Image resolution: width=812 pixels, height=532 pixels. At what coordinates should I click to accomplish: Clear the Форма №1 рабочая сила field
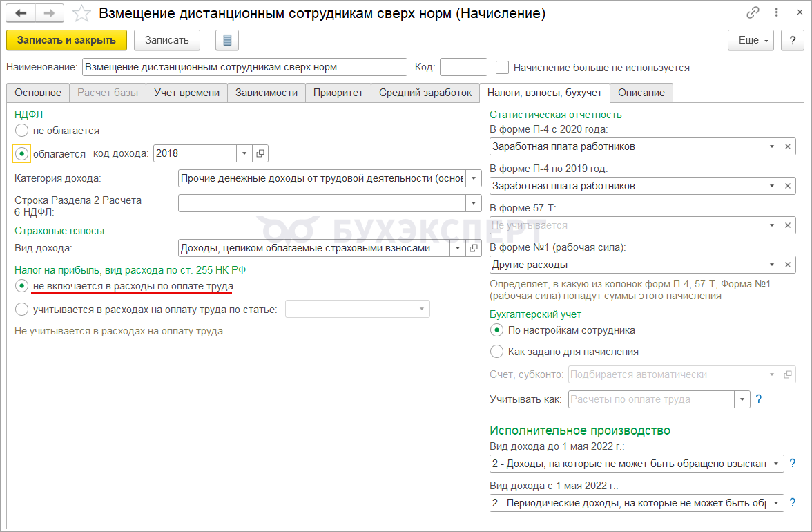click(x=788, y=265)
